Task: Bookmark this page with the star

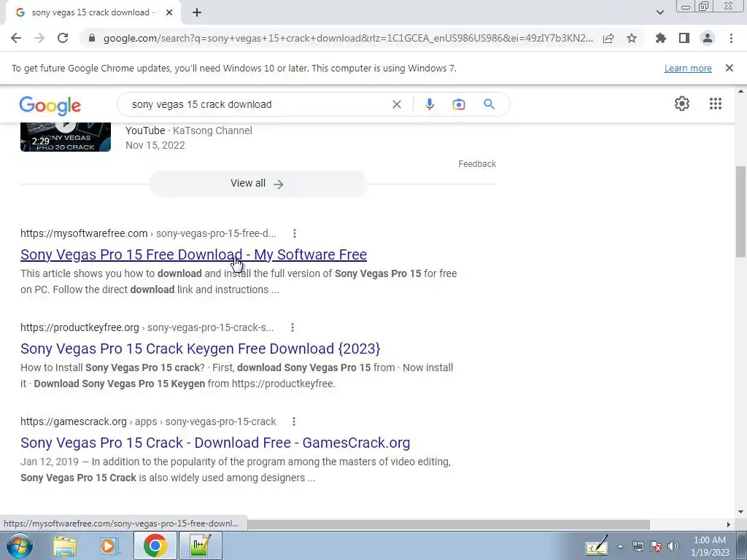Action: point(632,38)
